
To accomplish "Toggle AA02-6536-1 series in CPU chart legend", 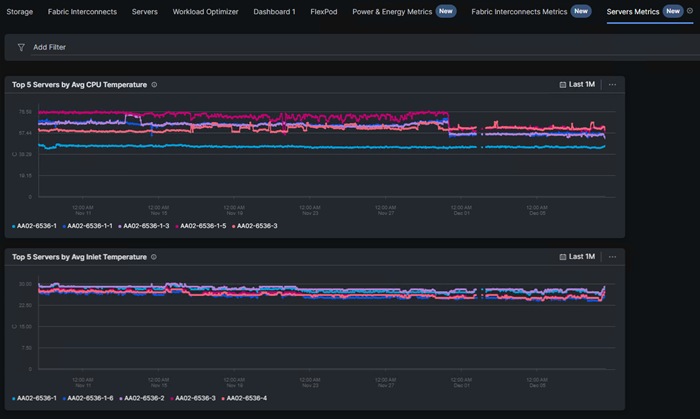I will 34,226.
